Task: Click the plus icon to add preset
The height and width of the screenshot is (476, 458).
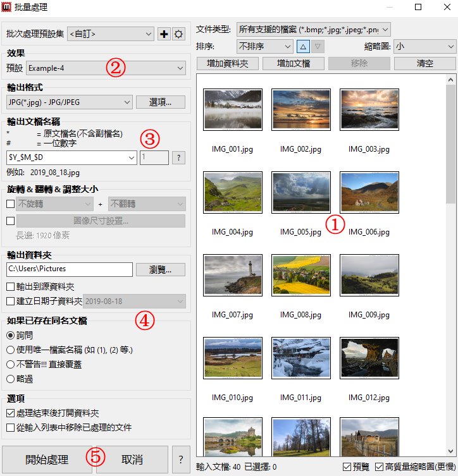Action: pyautogui.click(x=164, y=34)
